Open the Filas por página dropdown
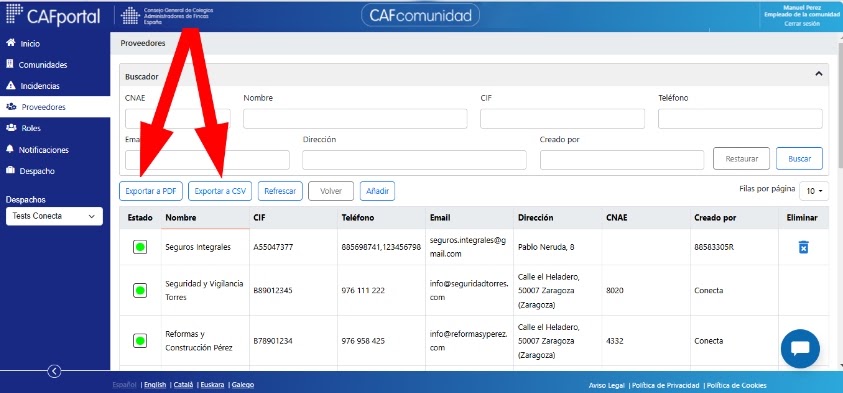This screenshot has height=393, width=843. pos(814,191)
